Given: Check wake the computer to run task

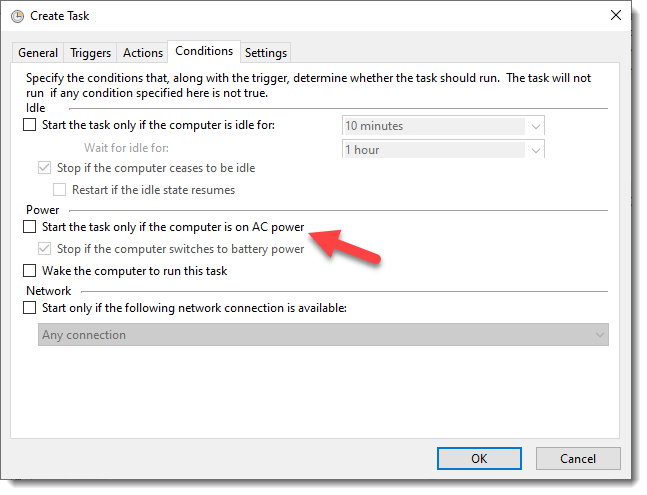Looking at the screenshot, I should pyautogui.click(x=30, y=271).
